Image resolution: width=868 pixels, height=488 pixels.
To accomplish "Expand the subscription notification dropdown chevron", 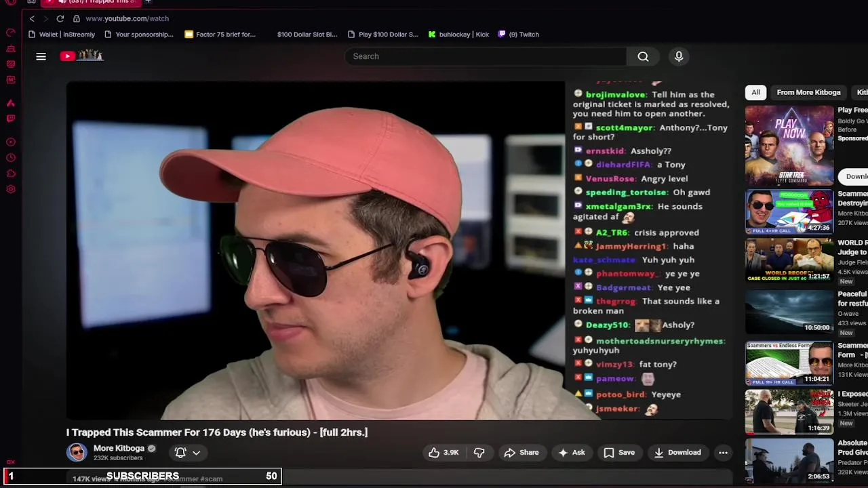I will pyautogui.click(x=196, y=453).
